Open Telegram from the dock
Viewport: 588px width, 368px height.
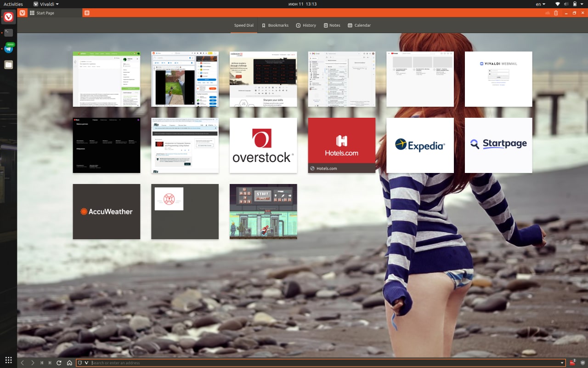coord(9,49)
